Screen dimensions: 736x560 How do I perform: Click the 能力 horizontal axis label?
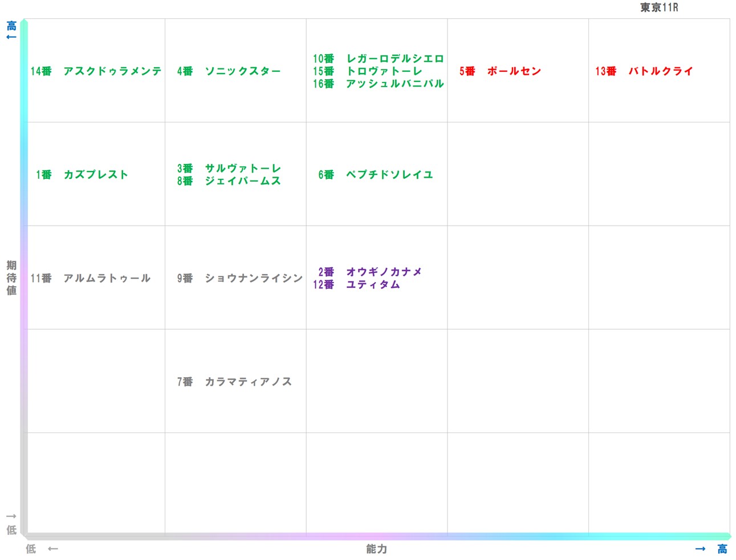(376, 549)
